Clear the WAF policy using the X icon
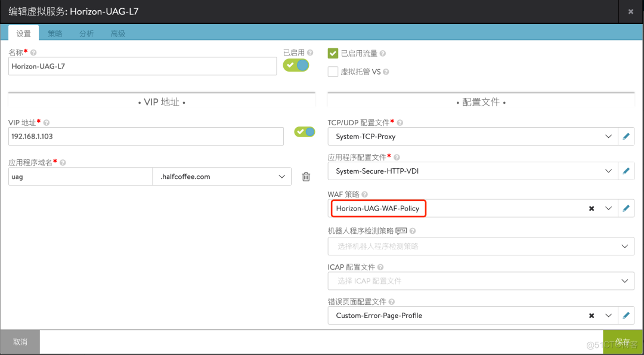 [591, 208]
